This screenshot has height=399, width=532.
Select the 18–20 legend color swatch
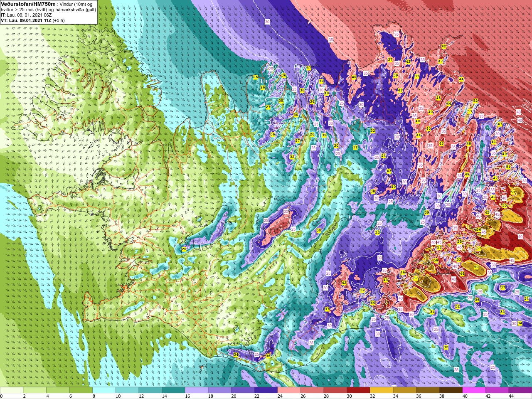(x=219, y=390)
